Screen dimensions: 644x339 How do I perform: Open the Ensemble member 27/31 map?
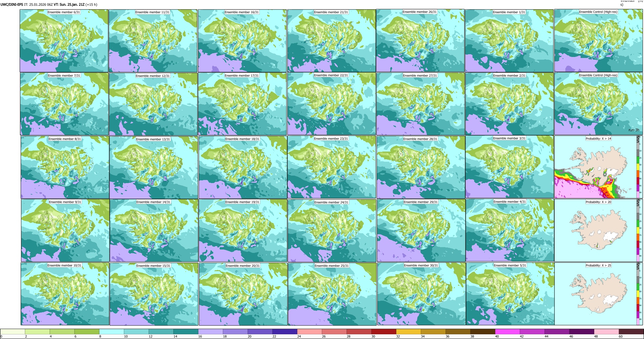420,104
